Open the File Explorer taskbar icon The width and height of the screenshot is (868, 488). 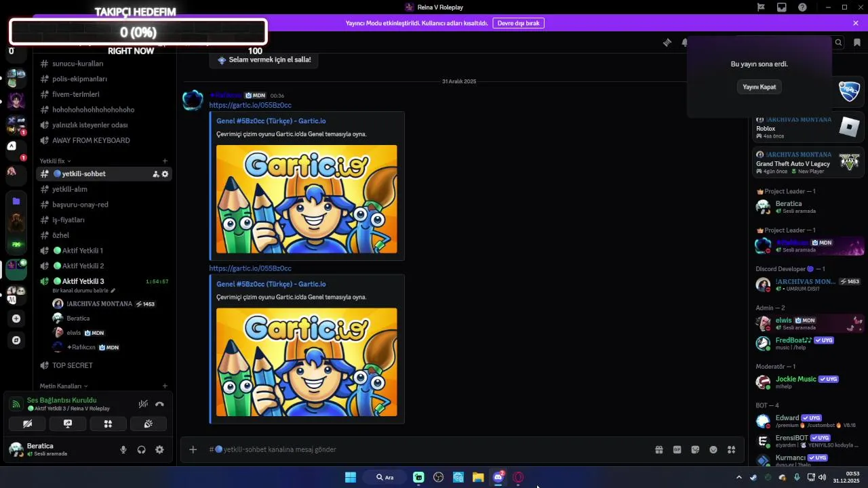(x=478, y=477)
